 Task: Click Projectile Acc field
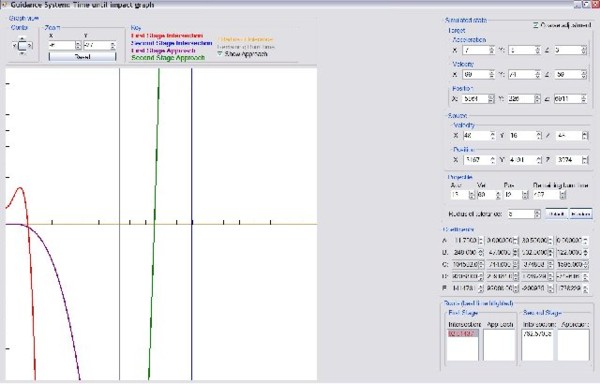tap(460, 195)
